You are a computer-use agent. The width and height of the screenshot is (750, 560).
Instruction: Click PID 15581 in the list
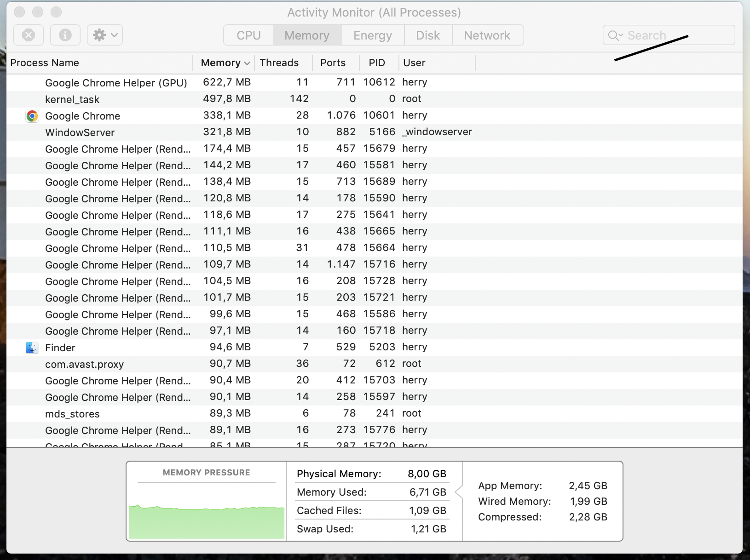pos(379,165)
